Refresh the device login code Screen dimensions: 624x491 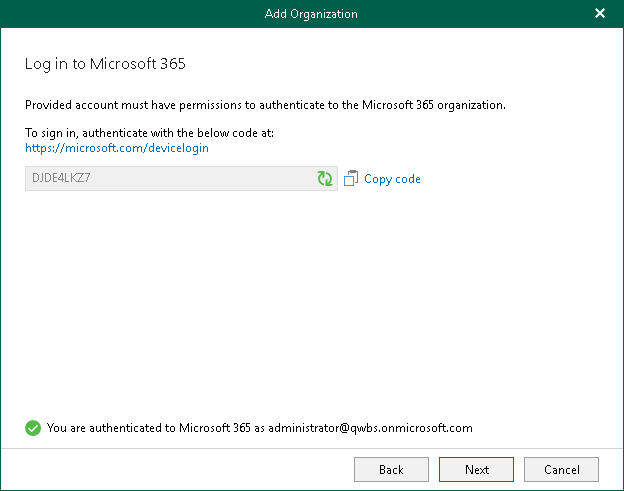point(325,179)
